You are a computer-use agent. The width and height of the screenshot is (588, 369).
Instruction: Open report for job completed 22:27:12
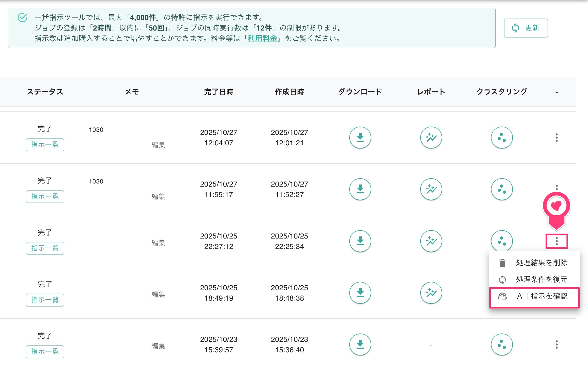point(431,241)
